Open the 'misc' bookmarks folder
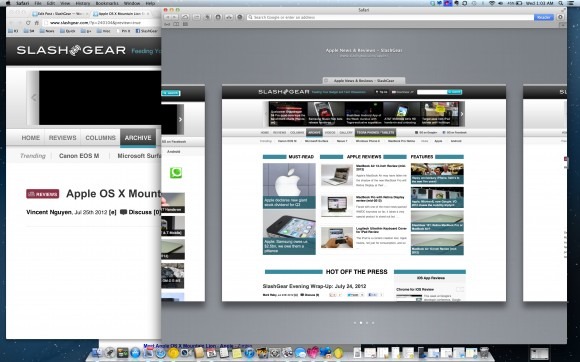 [x=104, y=31]
